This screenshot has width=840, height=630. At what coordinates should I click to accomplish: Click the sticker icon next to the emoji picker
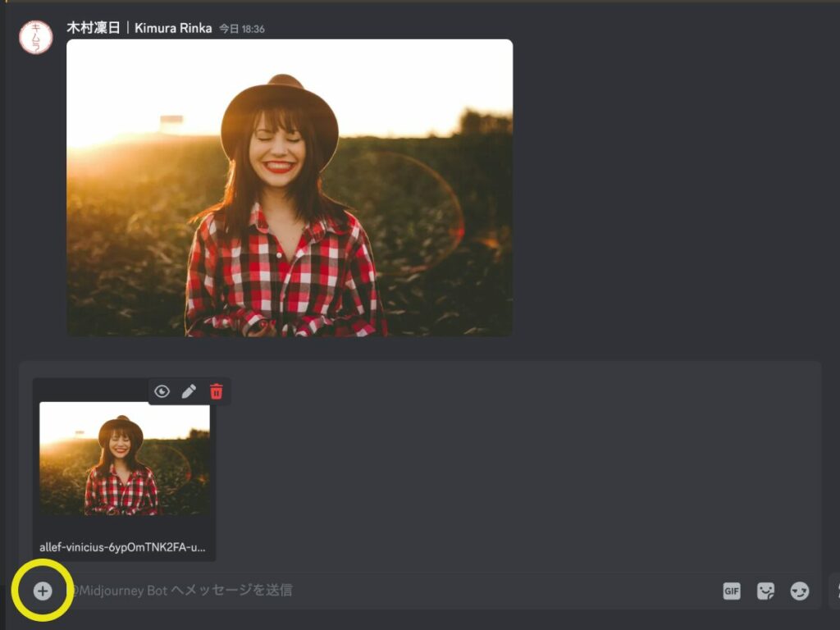point(765,591)
